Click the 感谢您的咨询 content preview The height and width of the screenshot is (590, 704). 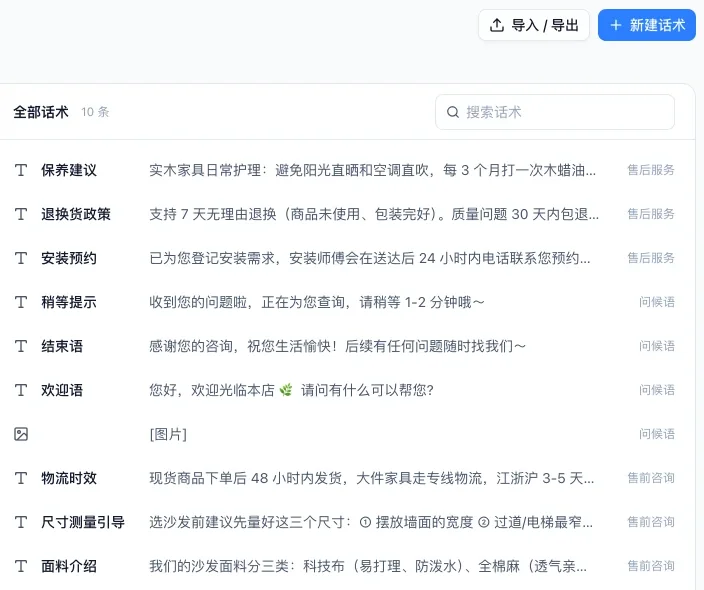[x=338, y=346]
